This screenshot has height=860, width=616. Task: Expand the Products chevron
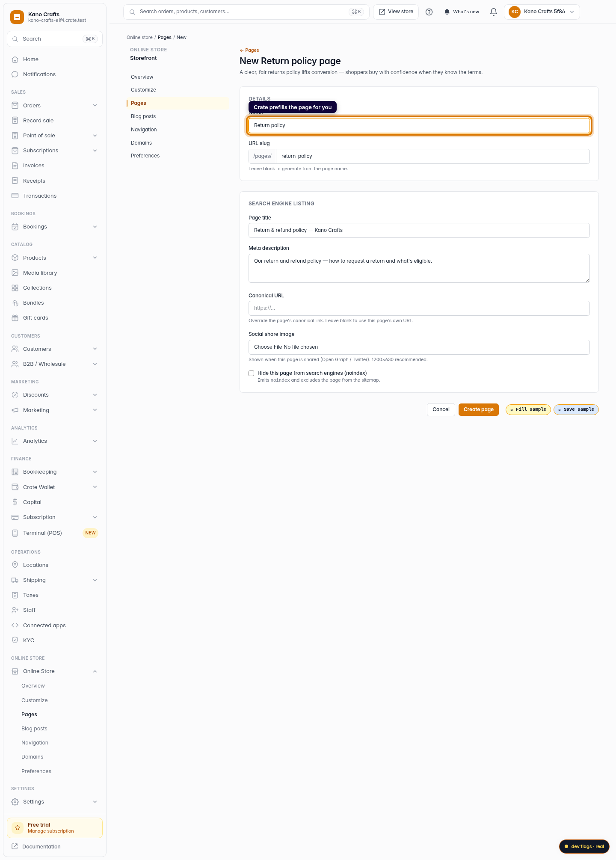pos(95,258)
